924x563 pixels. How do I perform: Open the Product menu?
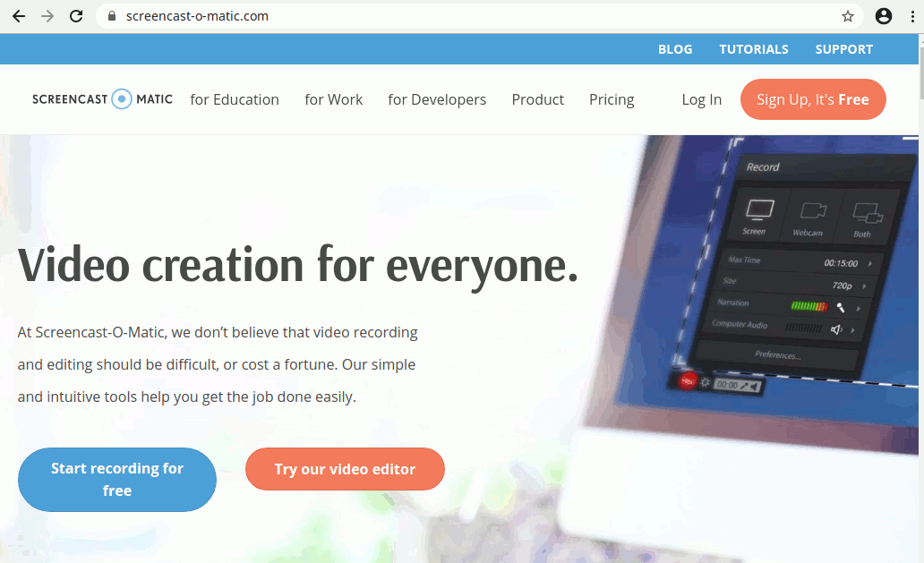click(537, 99)
